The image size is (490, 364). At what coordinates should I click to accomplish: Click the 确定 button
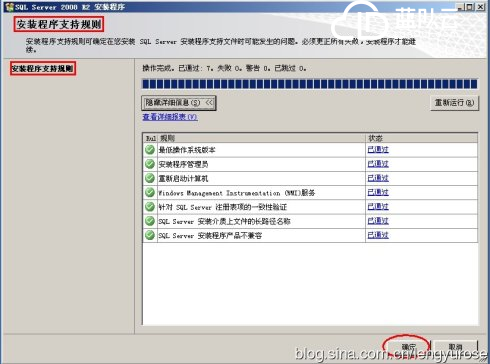[408, 347]
